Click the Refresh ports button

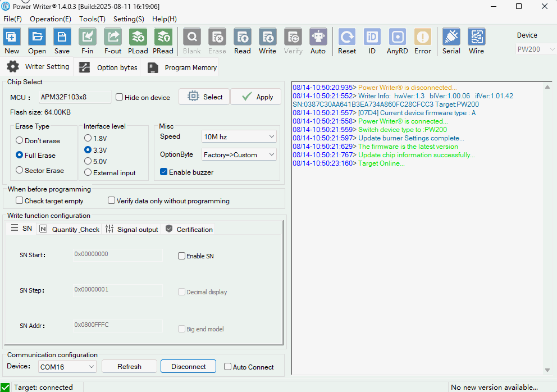[x=129, y=366]
